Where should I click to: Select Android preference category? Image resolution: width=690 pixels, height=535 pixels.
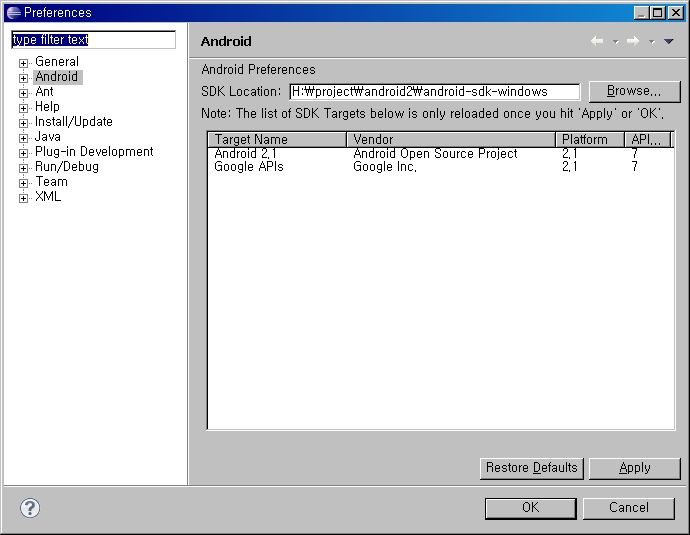(x=57, y=77)
